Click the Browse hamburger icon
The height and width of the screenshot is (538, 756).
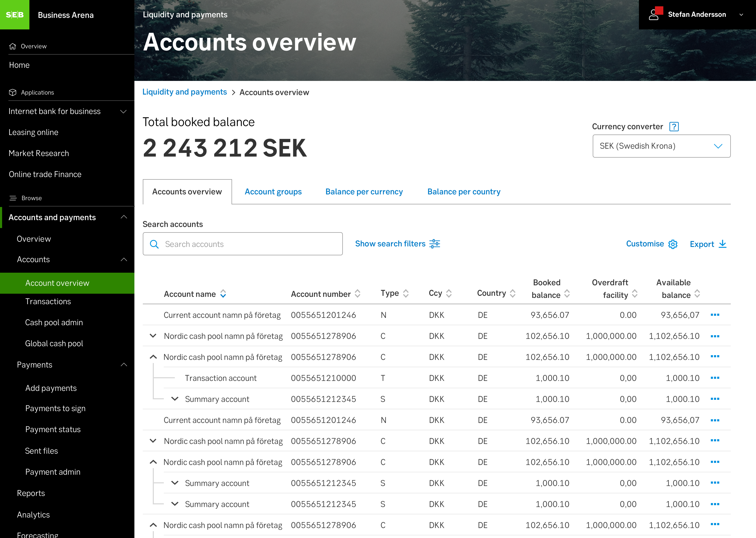coord(13,198)
